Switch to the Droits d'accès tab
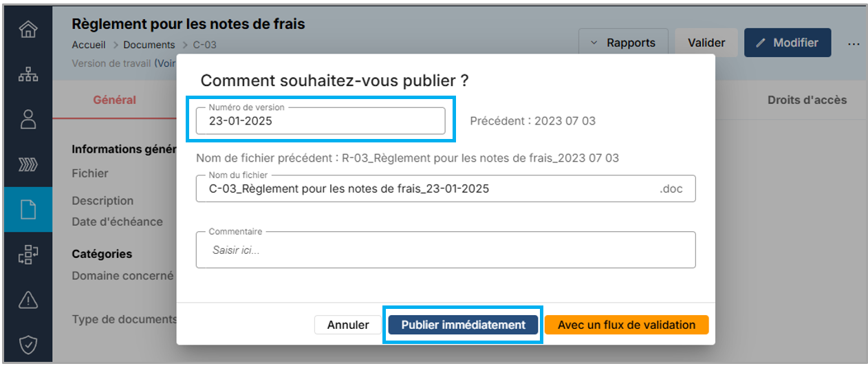Viewport: 868px width, 366px height. 807,100
